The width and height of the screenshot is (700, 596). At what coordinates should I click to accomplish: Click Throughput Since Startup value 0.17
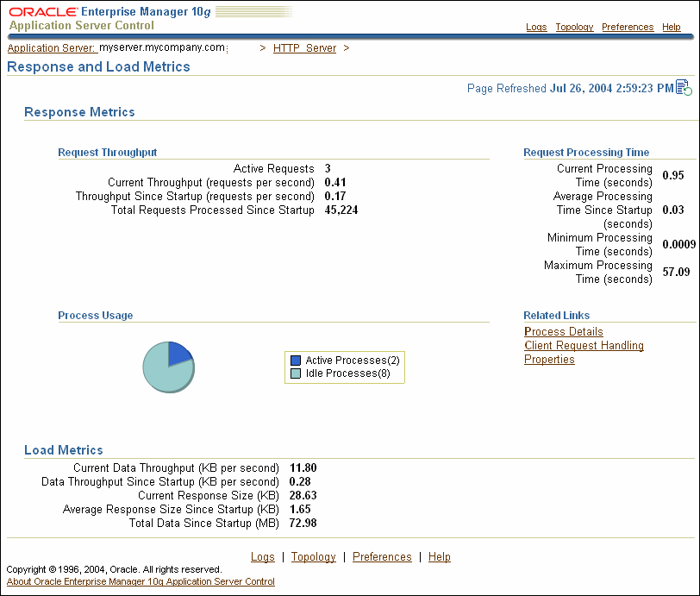click(x=335, y=196)
